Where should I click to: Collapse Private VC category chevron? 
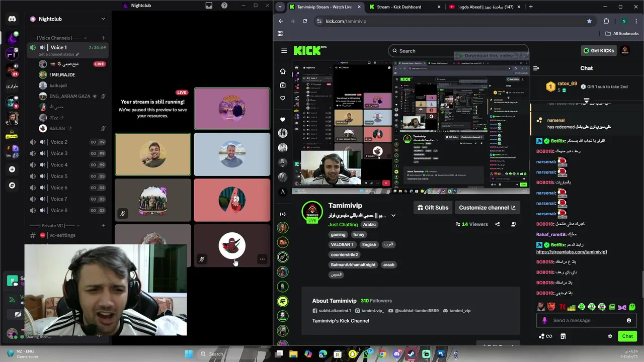78,226
